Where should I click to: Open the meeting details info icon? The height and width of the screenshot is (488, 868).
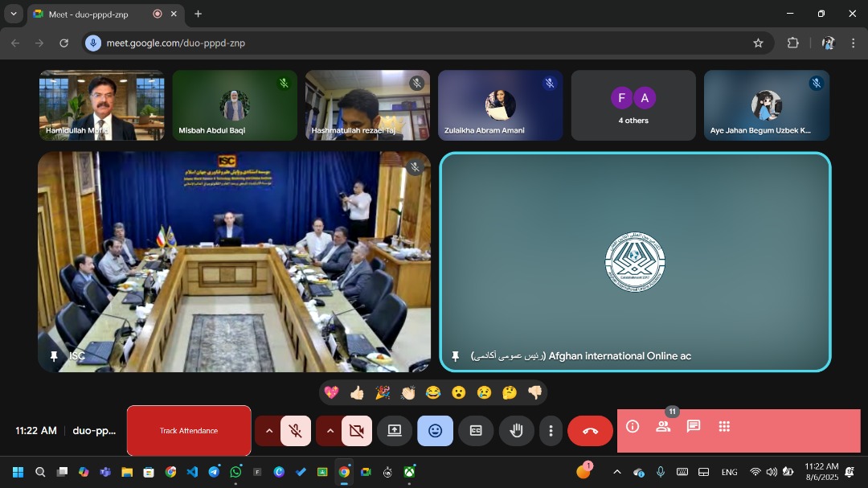(633, 427)
